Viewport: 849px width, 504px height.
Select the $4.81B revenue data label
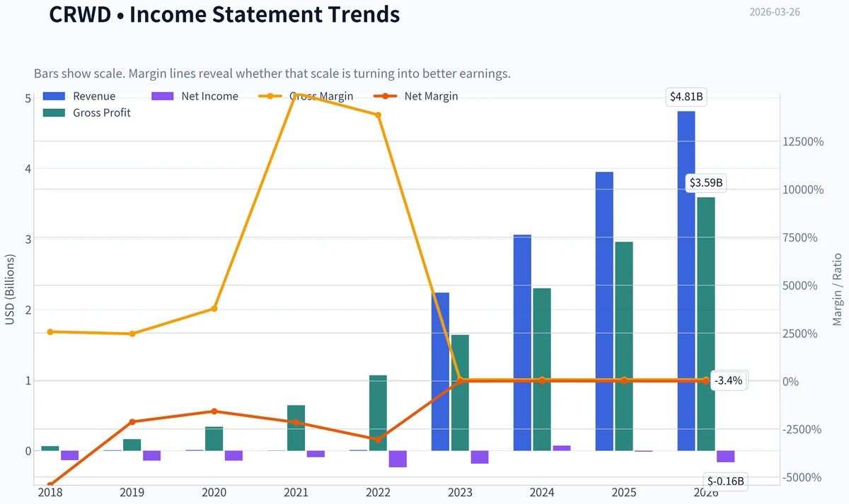point(686,97)
